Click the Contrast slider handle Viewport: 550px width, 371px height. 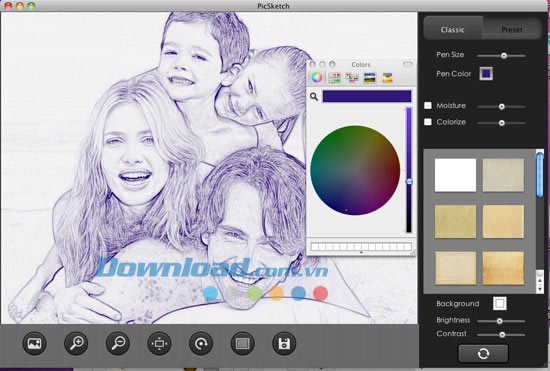tap(502, 335)
